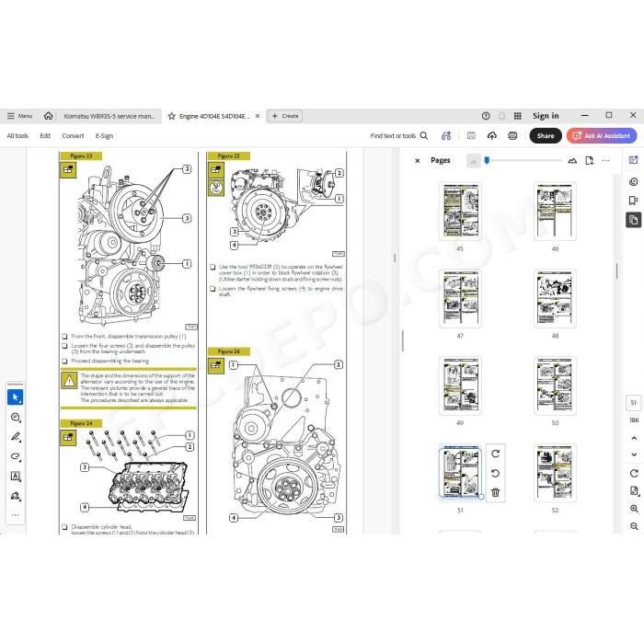Viewport: 644px width, 644px height.
Task: Click the document properties page icon
Action: click(x=634, y=490)
